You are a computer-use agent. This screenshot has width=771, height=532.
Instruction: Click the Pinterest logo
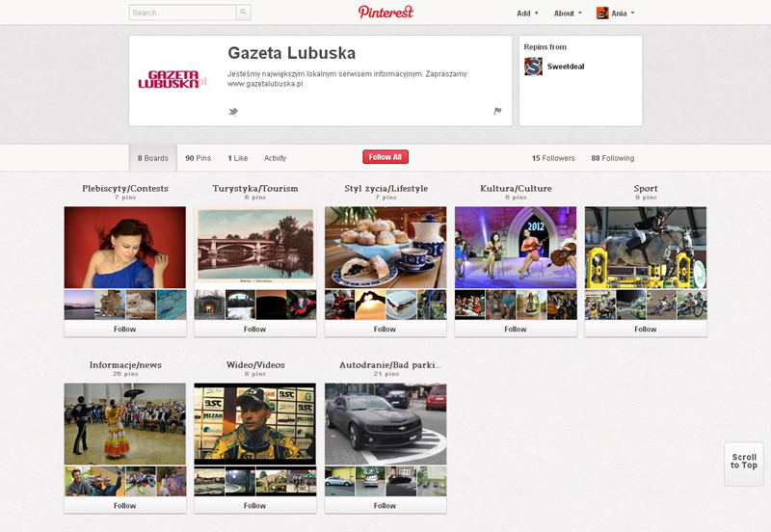coord(385,13)
